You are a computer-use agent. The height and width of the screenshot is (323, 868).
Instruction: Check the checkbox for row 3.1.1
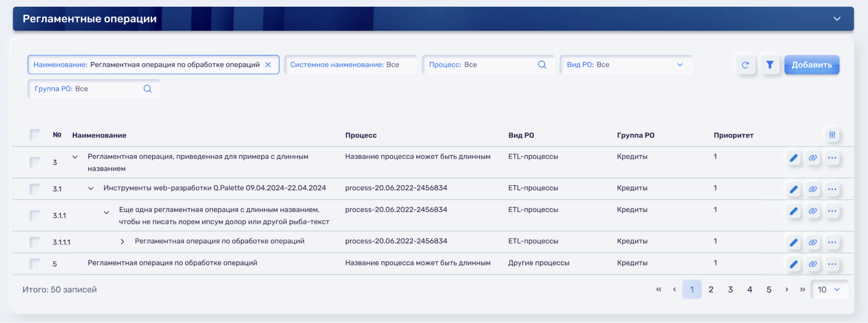36,216
